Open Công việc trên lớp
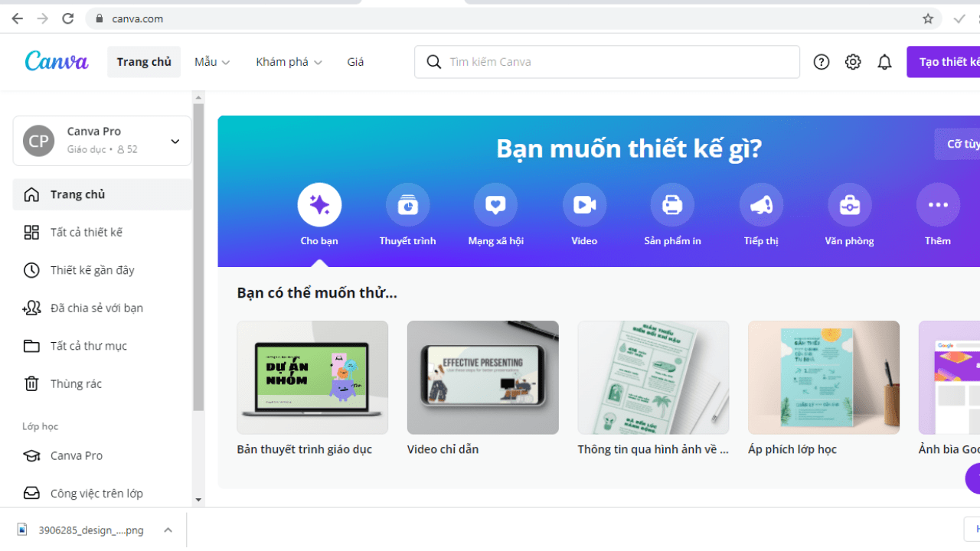The width and height of the screenshot is (980, 551). tap(102, 494)
